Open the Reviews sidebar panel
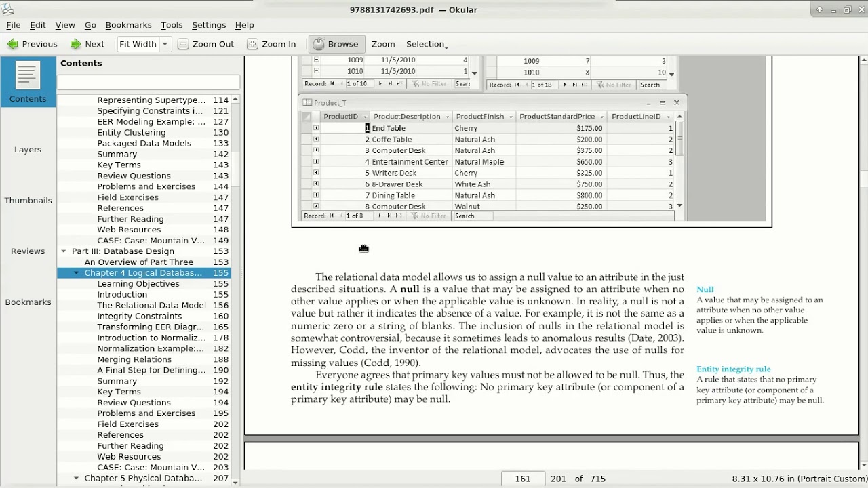868x488 pixels. pos(28,251)
